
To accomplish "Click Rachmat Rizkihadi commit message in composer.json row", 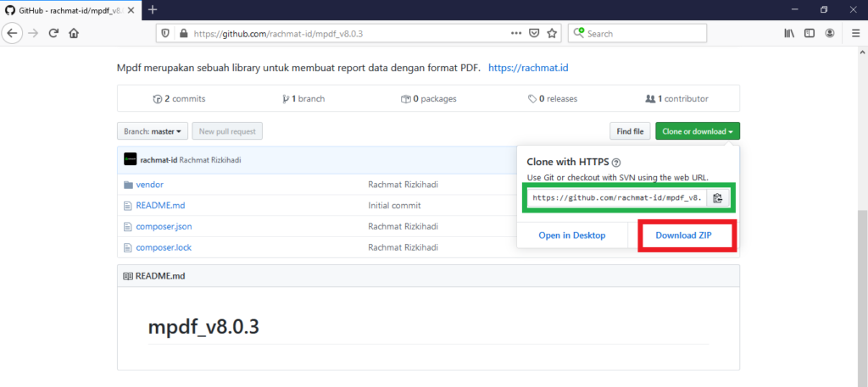I will coord(403,227).
